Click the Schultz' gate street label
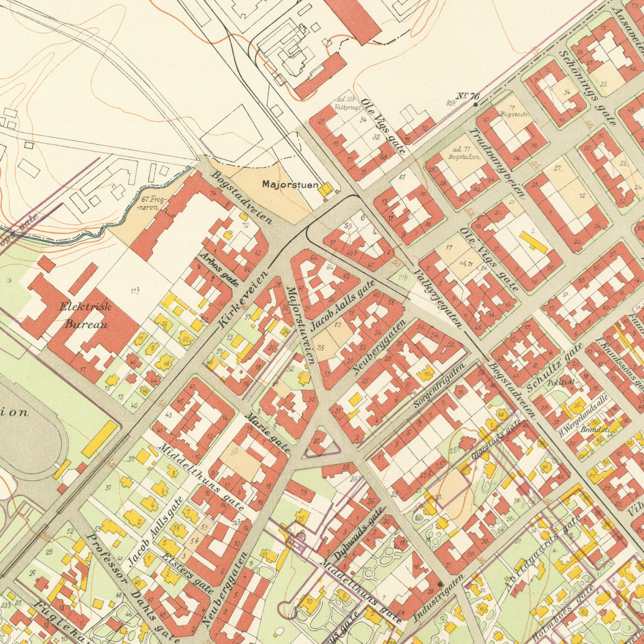This screenshot has width=644, height=644. pos(554,367)
